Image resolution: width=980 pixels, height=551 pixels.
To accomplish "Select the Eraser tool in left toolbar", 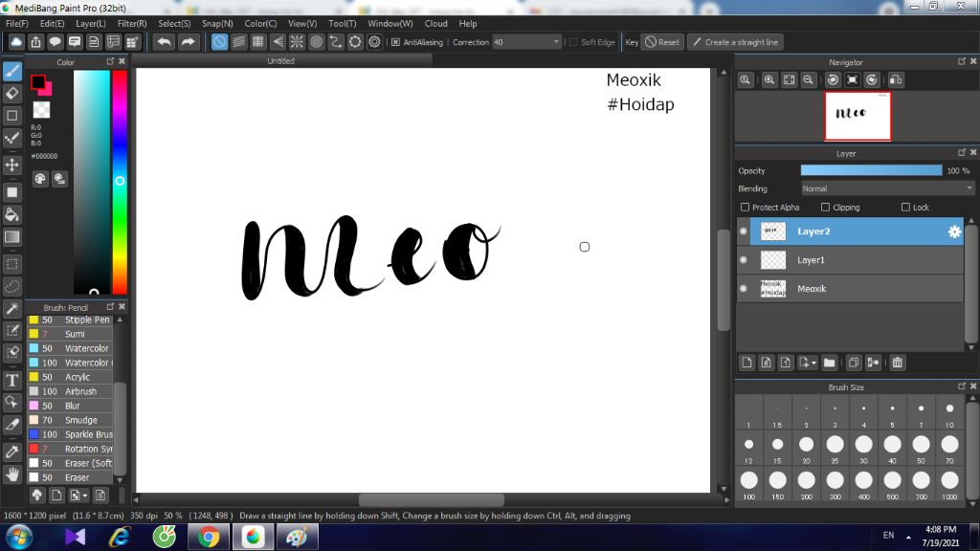I will (11, 93).
